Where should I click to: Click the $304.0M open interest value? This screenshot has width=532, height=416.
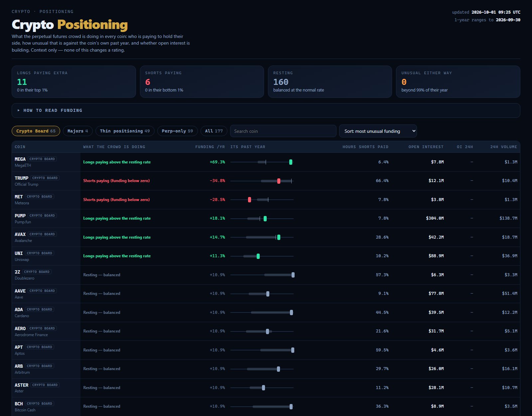click(x=435, y=218)
